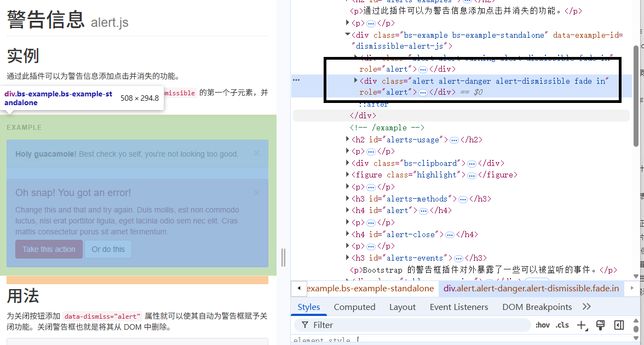Screen dimensions: 644x345
Task: Switch to the Computed tab
Action: 354,307
